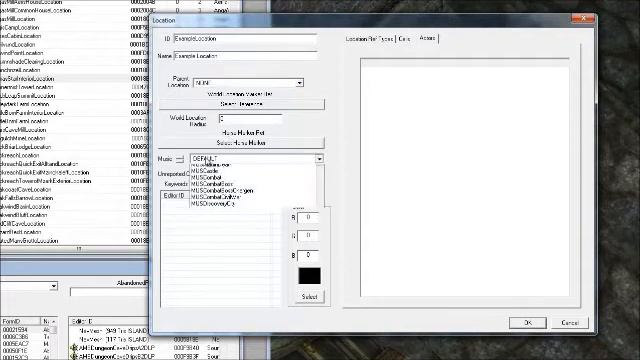The height and width of the screenshot is (360, 640).
Task: Choose MUSCombat from music list
Action: (x=207, y=178)
